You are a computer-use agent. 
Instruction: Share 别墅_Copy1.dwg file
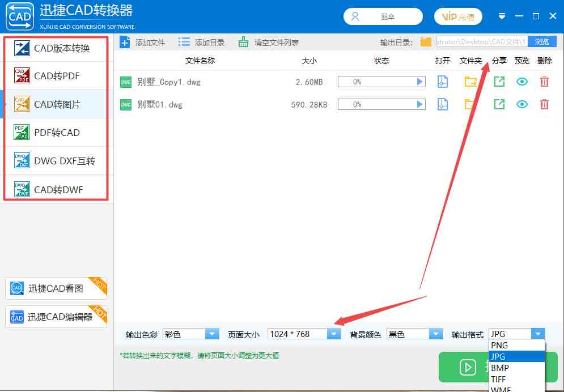(499, 82)
